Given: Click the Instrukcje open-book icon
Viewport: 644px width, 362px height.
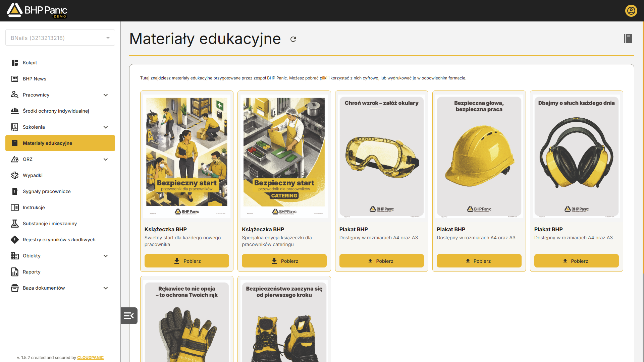Looking at the screenshot, I should point(15,207).
